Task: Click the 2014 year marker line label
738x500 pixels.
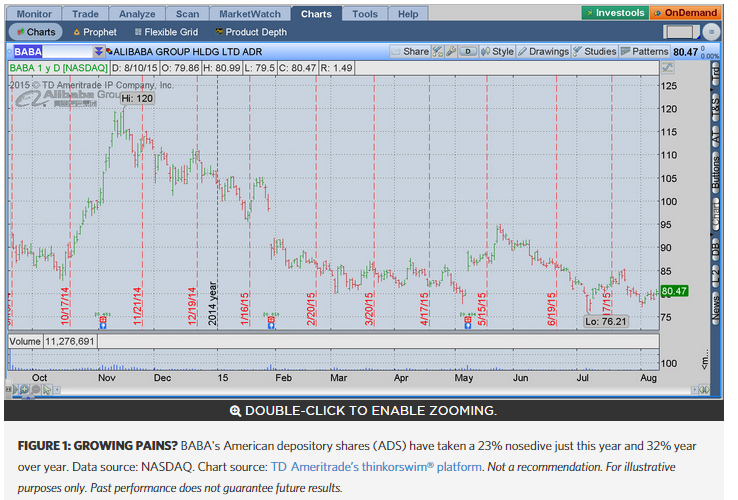Action: [x=212, y=303]
